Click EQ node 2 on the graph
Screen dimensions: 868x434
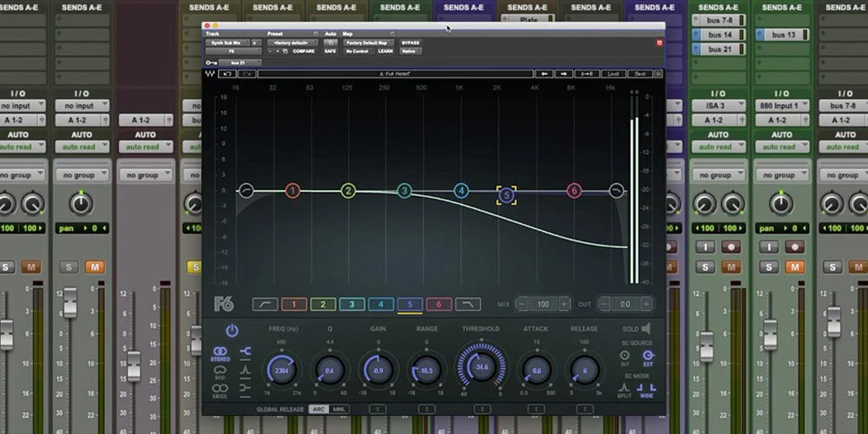pyautogui.click(x=348, y=192)
